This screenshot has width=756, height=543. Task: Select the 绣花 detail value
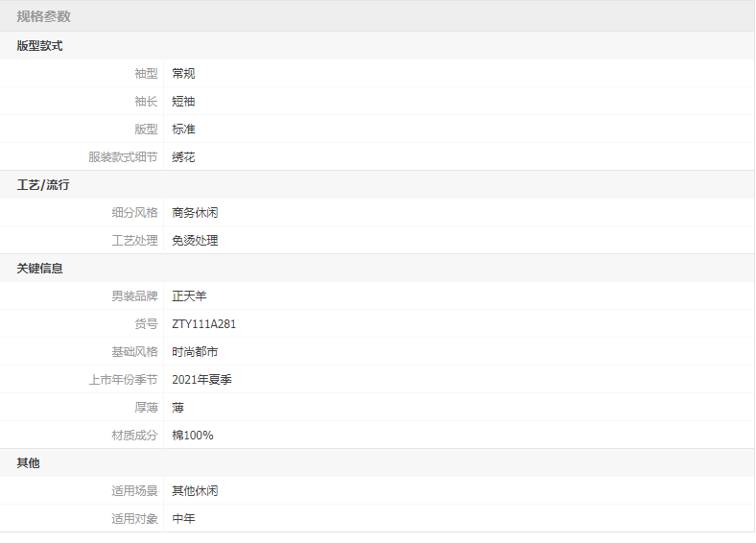pyautogui.click(x=183, y=156)
